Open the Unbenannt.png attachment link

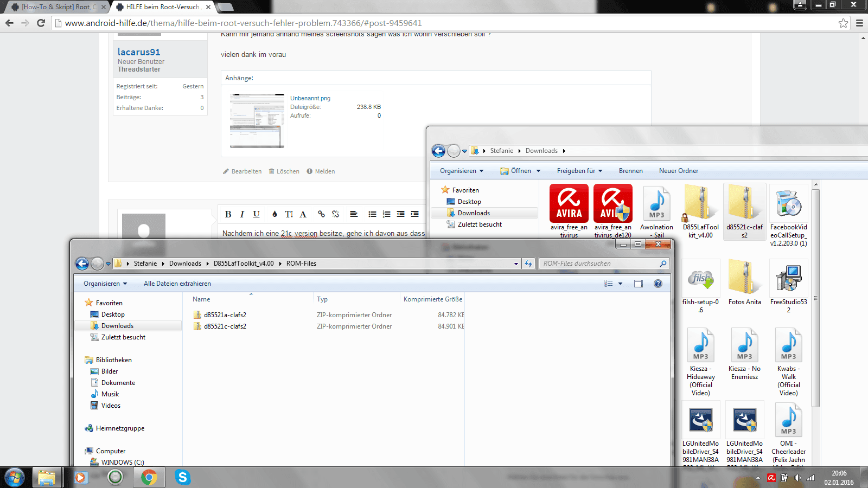point(310,98)
